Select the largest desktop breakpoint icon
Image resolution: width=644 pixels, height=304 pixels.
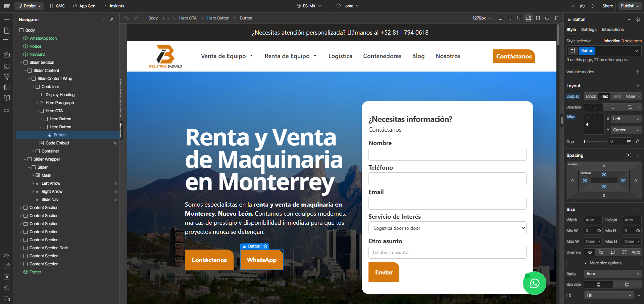(x=500, y=18)
